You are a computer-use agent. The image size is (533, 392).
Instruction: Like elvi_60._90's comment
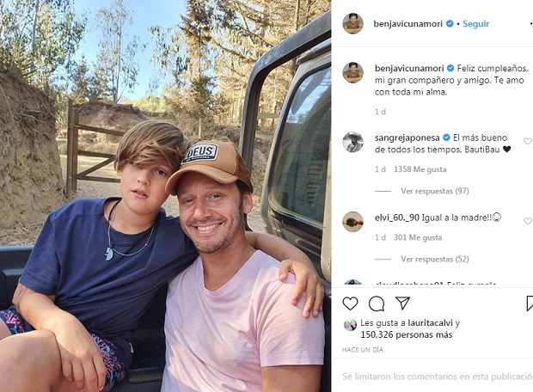(527, 221)
